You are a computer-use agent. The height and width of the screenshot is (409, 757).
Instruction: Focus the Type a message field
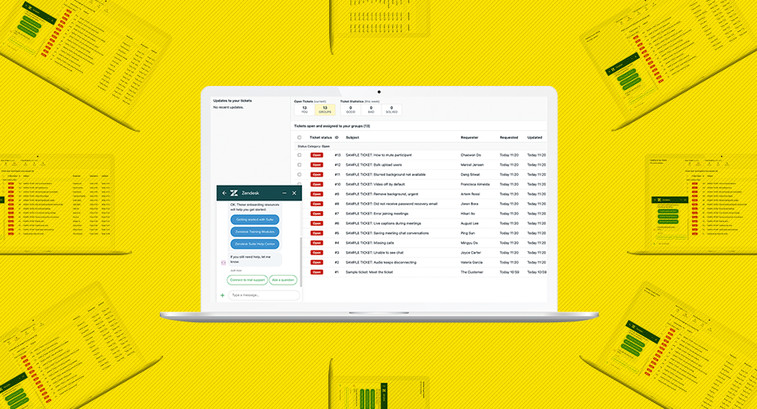(x=264, y=295)
